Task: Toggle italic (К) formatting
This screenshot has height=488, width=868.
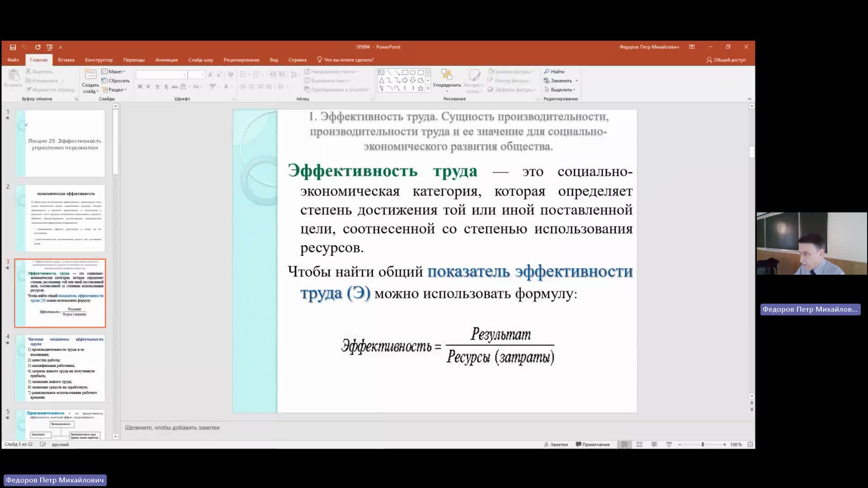Action: [x=148, y=86]
